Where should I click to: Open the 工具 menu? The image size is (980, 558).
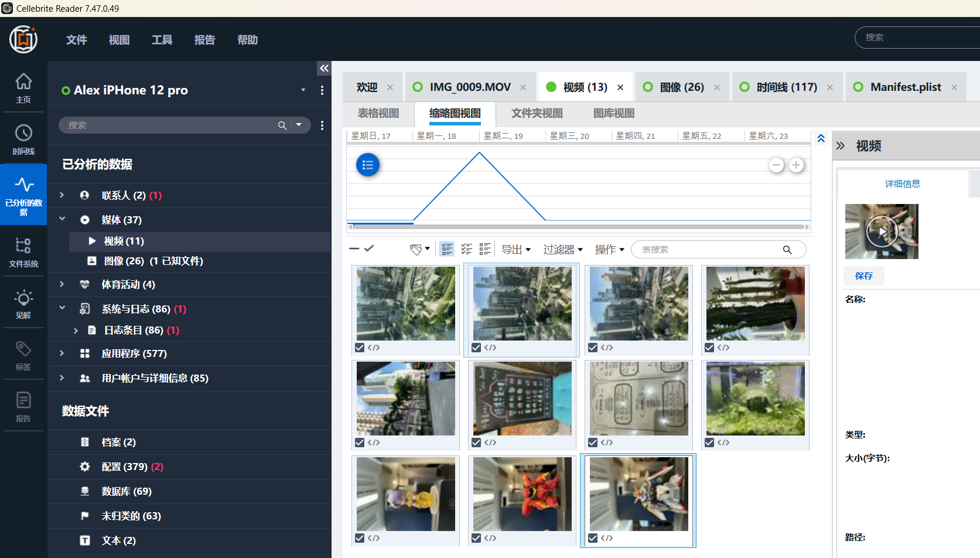pos(162,40)
